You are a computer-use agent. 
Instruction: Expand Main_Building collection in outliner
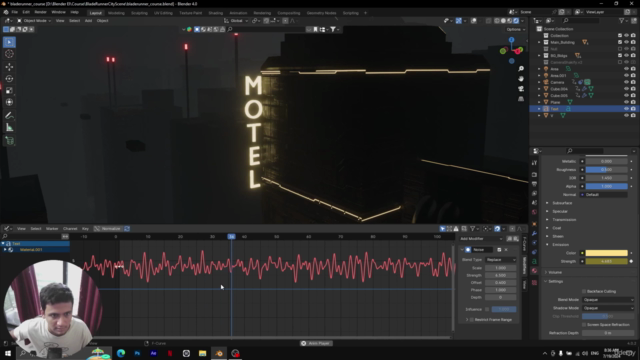539,42
